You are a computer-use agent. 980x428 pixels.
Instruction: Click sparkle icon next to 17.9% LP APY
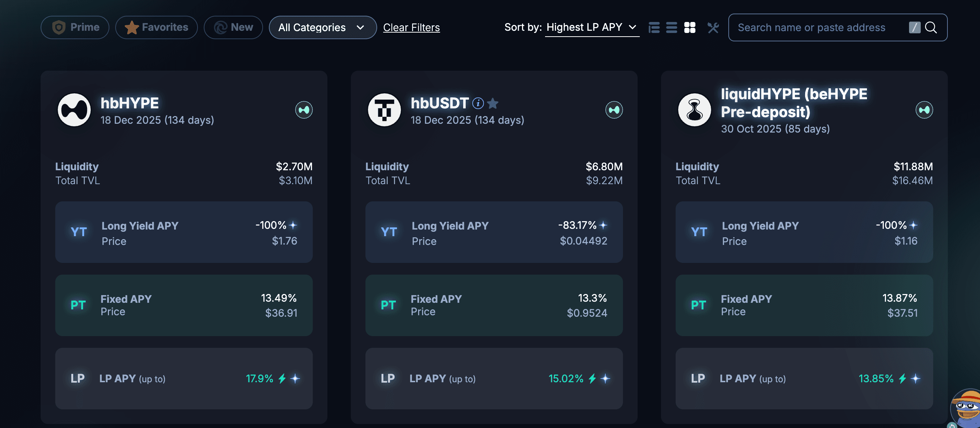(x=295, y=379)
